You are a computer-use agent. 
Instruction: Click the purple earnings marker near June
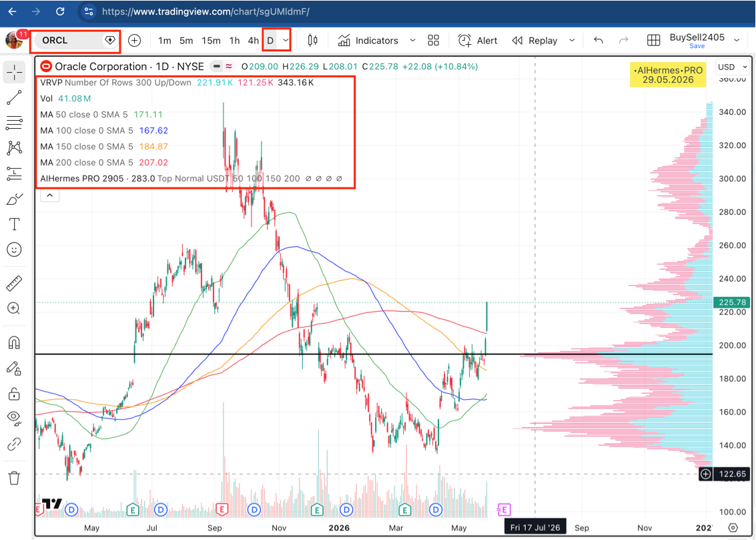tap(503, 509)
